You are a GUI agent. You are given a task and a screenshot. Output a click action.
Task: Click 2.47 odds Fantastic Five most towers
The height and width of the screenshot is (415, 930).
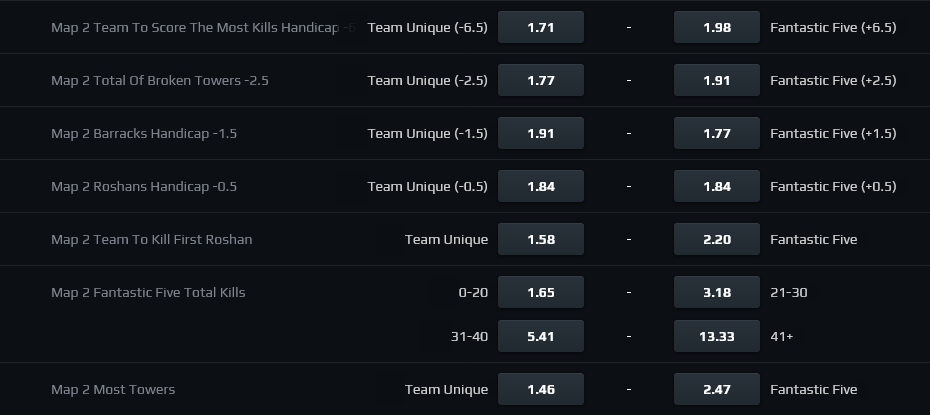(x=716, y=389)
